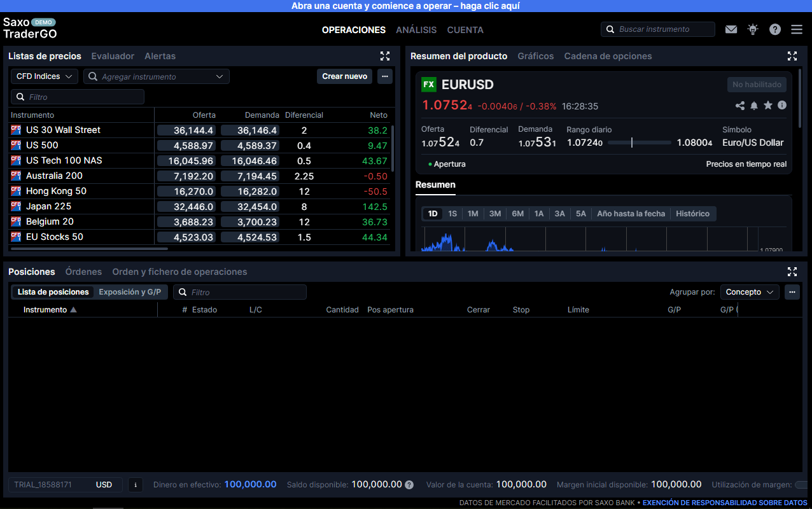Open the help question mark icon
The height and width of the screenshot is (509, 812).
pos(774,29)
